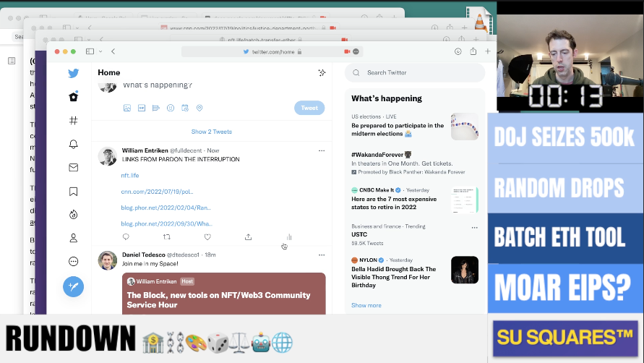Screen dimensions: 644x363
Task: Click the compose Tweet feather button
Action: [x=73, y=286]
